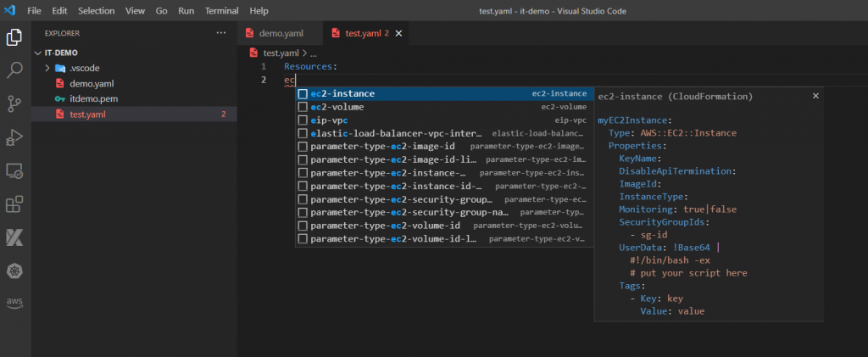Image resolution: width=868 pixels, height=357 pixels.
Task: Open Remote Explorer view
Action: coord(14,170)
